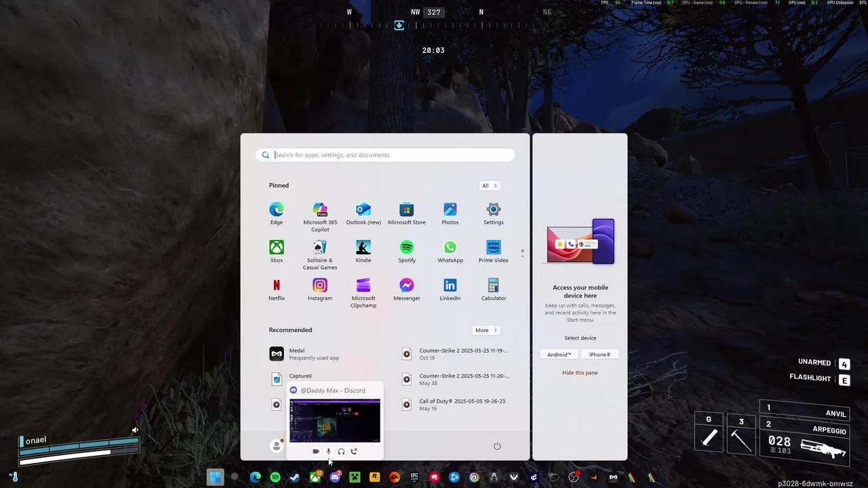The height and width of the screenshot is (488, 868).
Task: Click the EA app taskbar icon
Action: [394, 477]
